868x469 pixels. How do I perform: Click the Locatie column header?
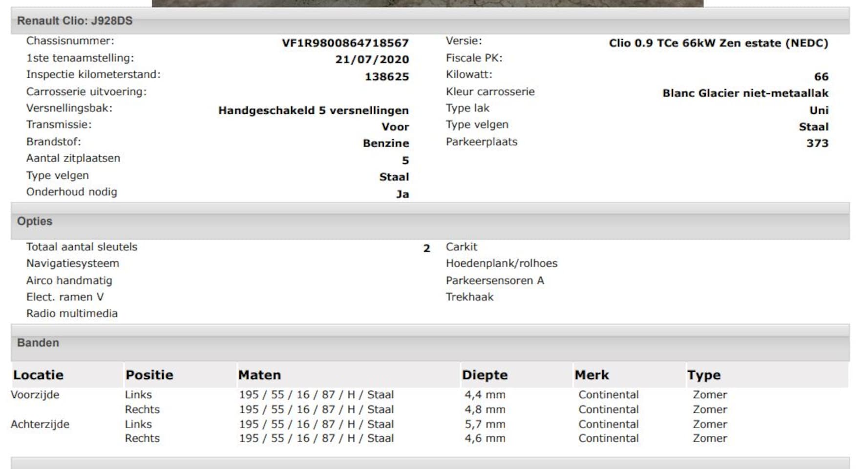38,375
